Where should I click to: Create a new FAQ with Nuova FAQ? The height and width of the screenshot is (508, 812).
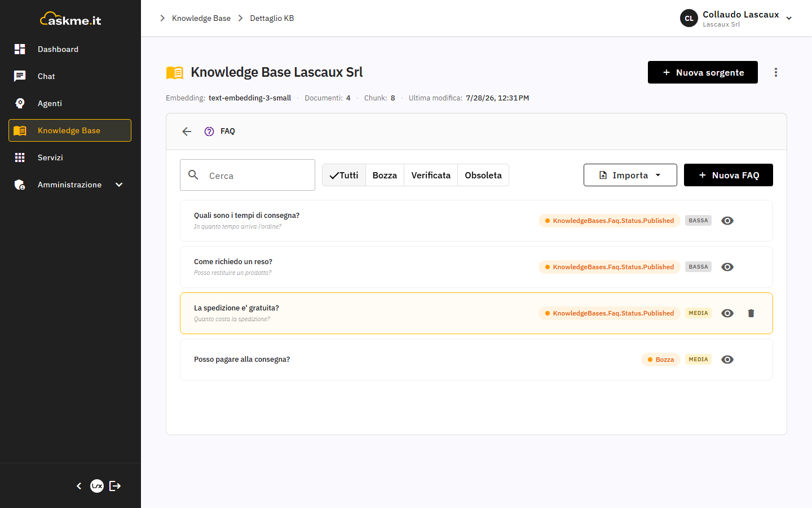click(729, 175)
